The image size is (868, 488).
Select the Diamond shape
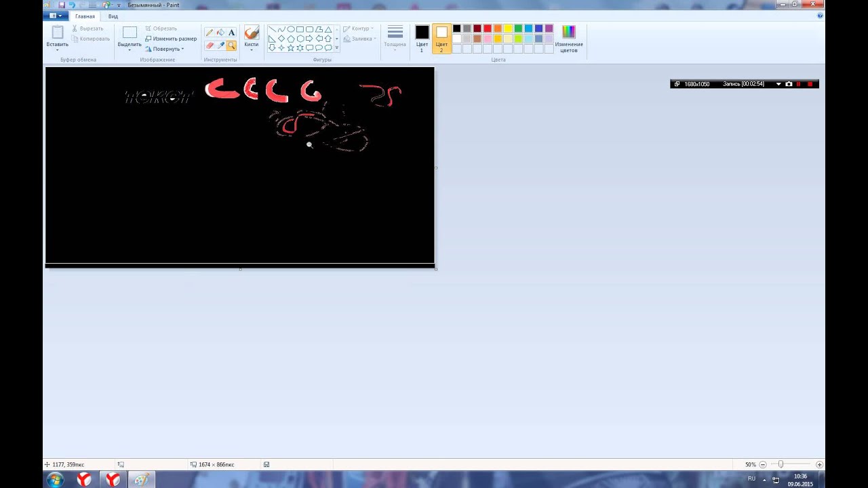[x=281, y=39]
